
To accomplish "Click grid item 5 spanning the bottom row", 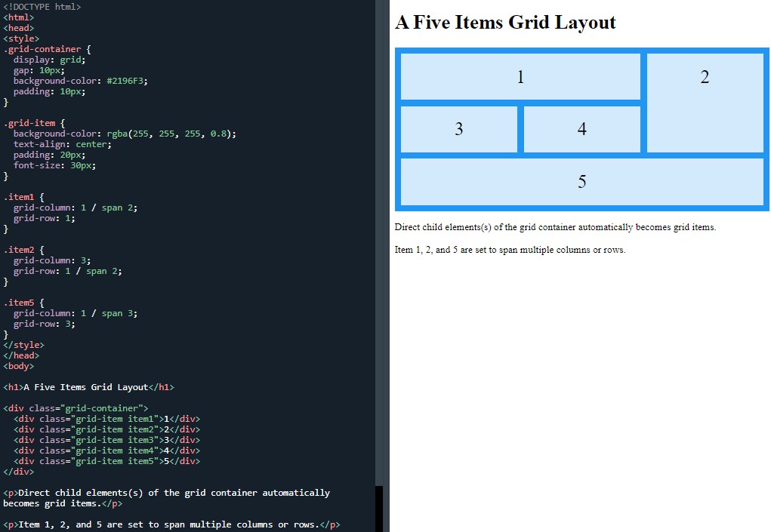I will [581, 182].
